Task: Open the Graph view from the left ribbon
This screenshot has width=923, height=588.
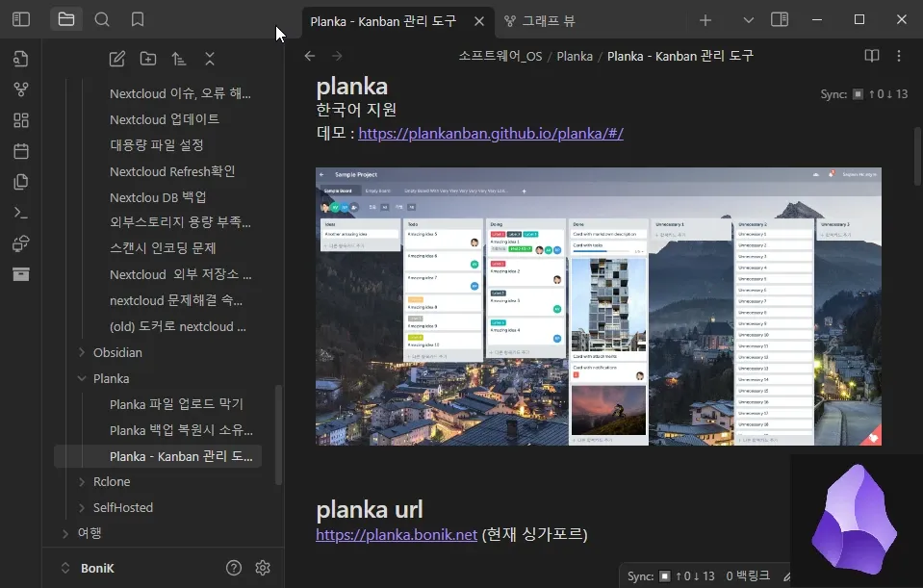Action: click(x=21, y=89)
